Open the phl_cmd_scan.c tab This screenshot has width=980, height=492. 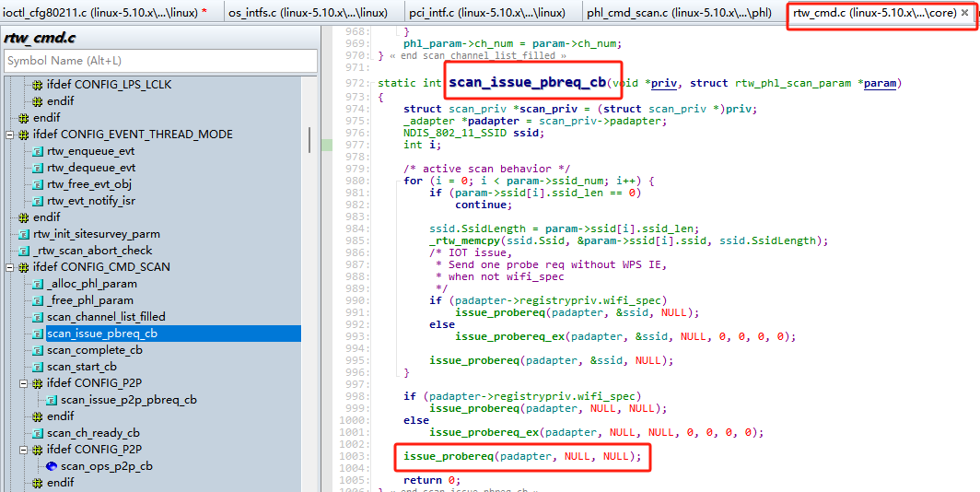679,13
